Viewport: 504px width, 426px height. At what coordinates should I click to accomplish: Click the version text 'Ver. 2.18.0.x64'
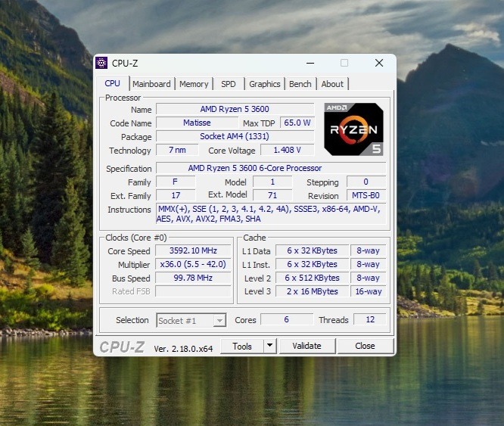183,349
